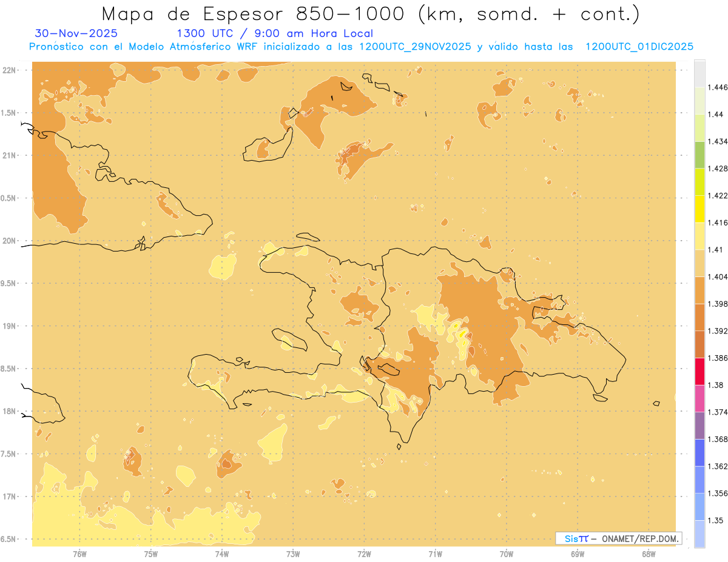Click the legend value '1.446'
Image resolution: width=728 pixels, height=562 pixels.
pyautogui.click(x=718, y=87)
